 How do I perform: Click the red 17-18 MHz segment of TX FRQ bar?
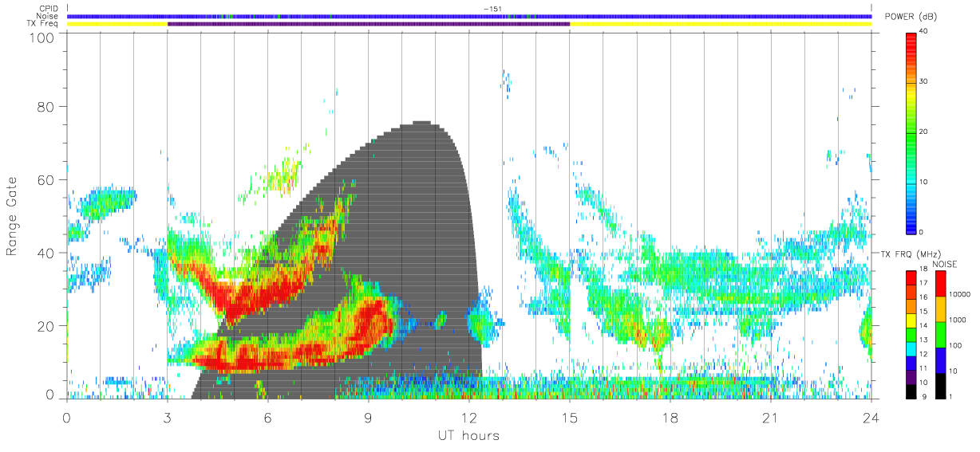911,278
